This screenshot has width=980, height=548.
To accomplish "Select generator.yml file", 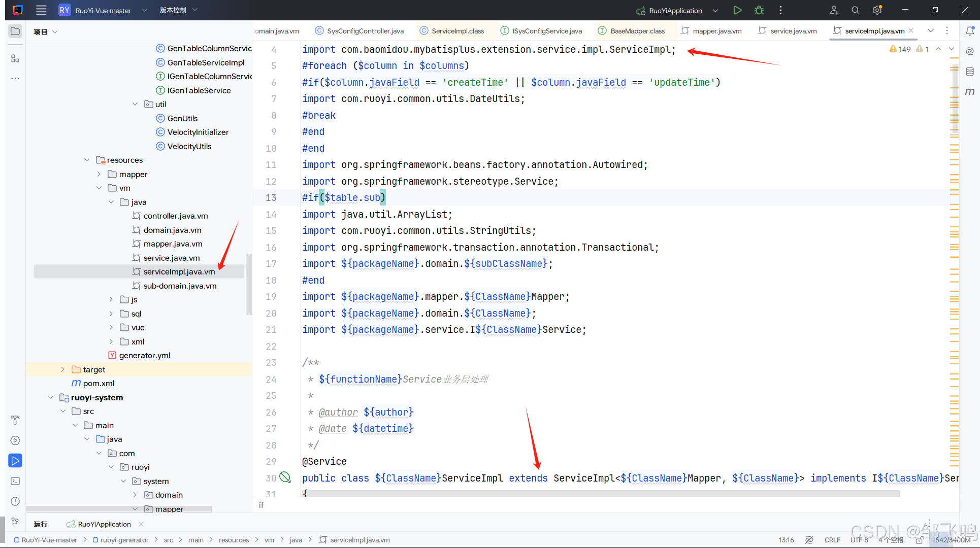I will coord(145,355).
